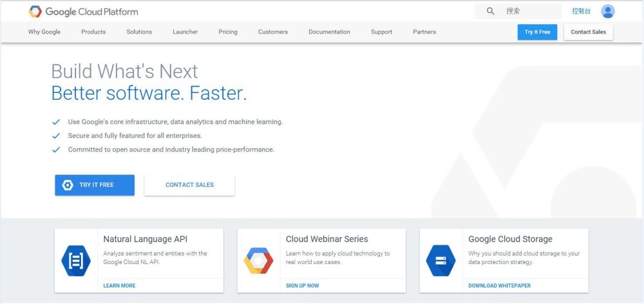Open the user account avatar
The height and width of the screenshot is (304, 644).
(607, 12)
